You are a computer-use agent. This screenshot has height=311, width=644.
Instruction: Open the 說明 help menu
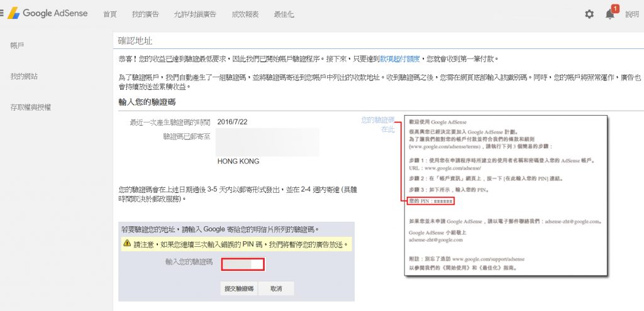632,14
